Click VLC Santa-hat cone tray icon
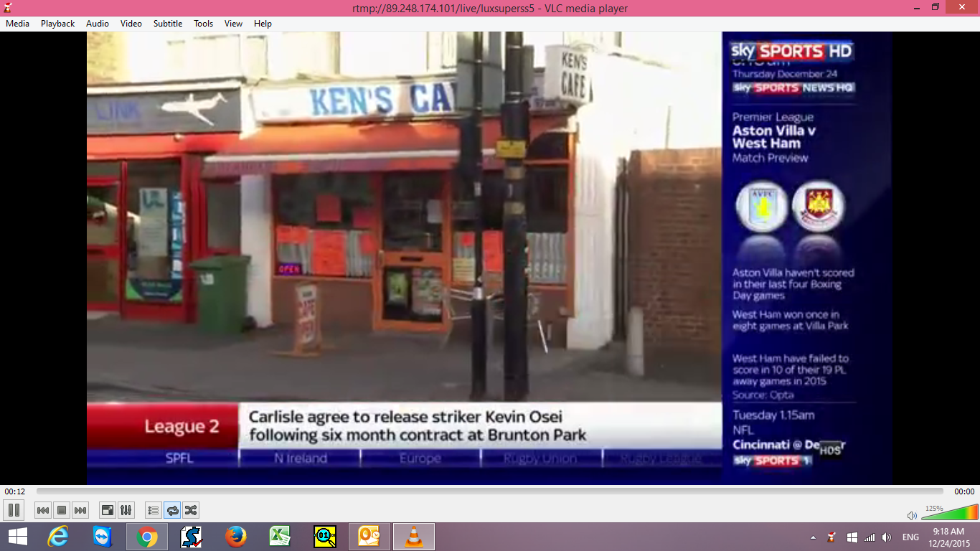The width and height of the screenshot is (980, 551). click(832, 537)
